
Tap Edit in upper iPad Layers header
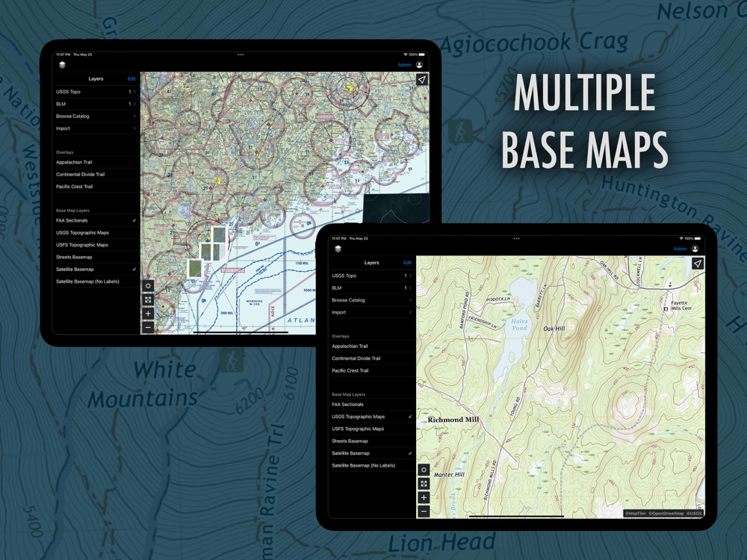click(131, 79)
